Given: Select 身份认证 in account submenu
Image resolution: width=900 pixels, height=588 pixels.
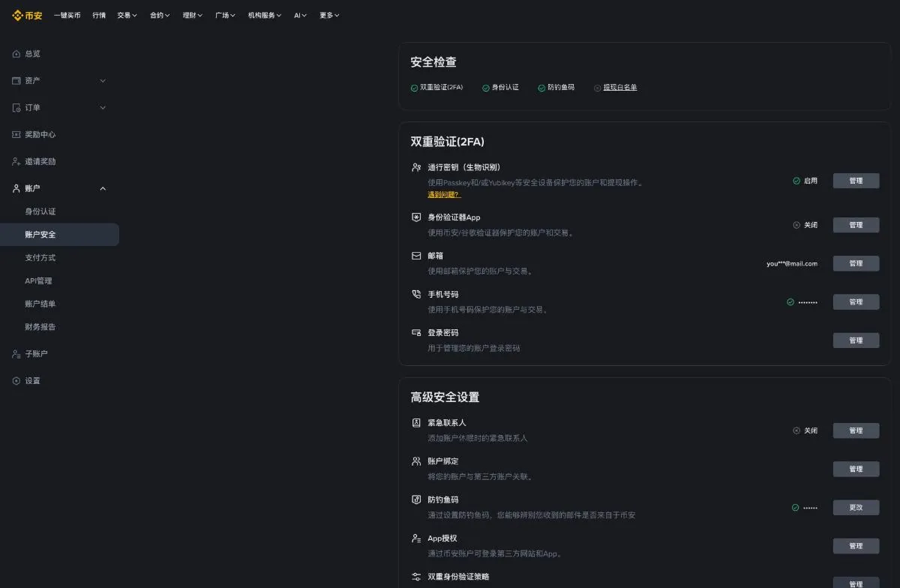Looking at the screenshot, I should (40, 211).
